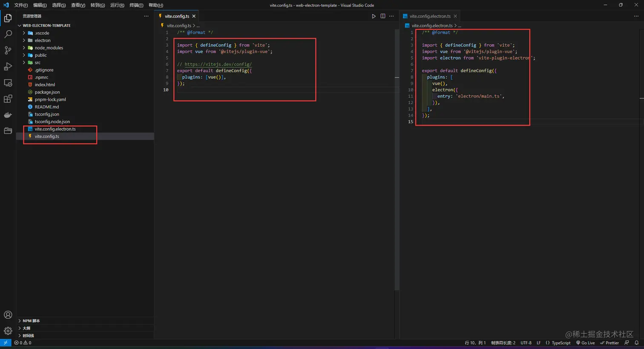Toggle Go Live server in status bar
The height and width of the screenshot is (349, 644).
[585, 343]
